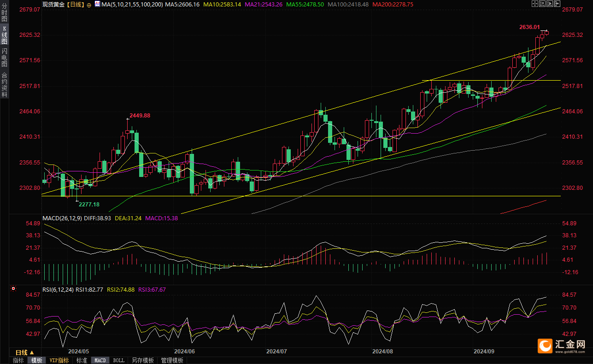Image resolution: width=593 pixels, height=364 pixels.
Task: Click the 2024/06 date axis label
Action: click(184, 351)
